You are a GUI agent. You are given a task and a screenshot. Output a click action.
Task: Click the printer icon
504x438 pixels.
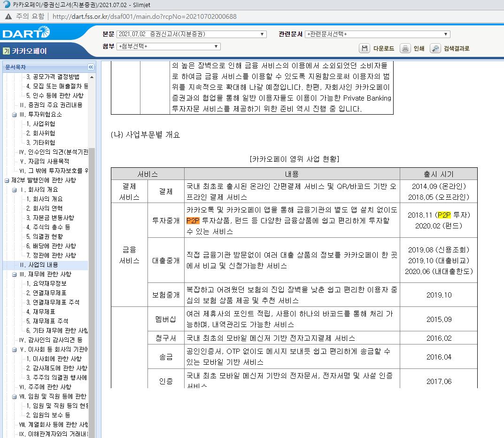(x=405, y=48)
